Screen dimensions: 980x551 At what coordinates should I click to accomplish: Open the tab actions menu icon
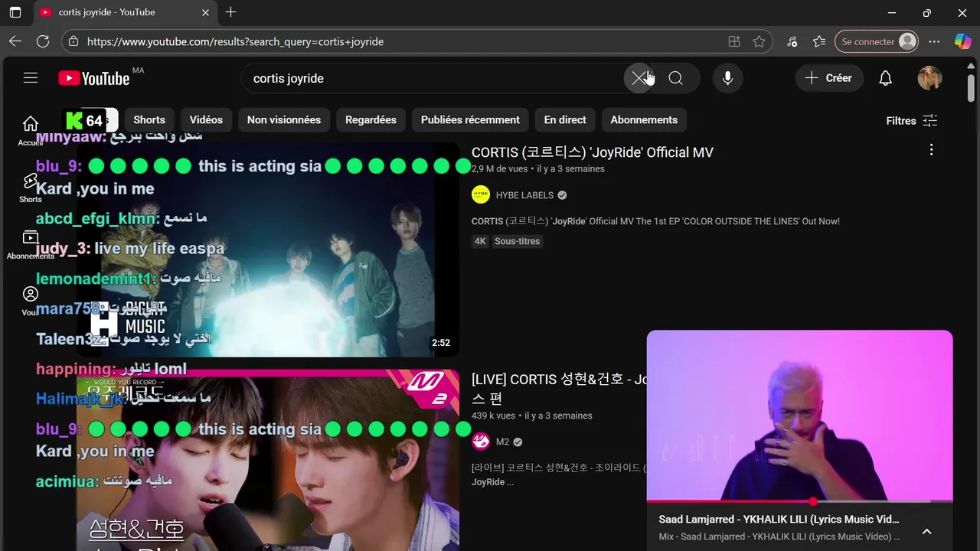[15, 12]
